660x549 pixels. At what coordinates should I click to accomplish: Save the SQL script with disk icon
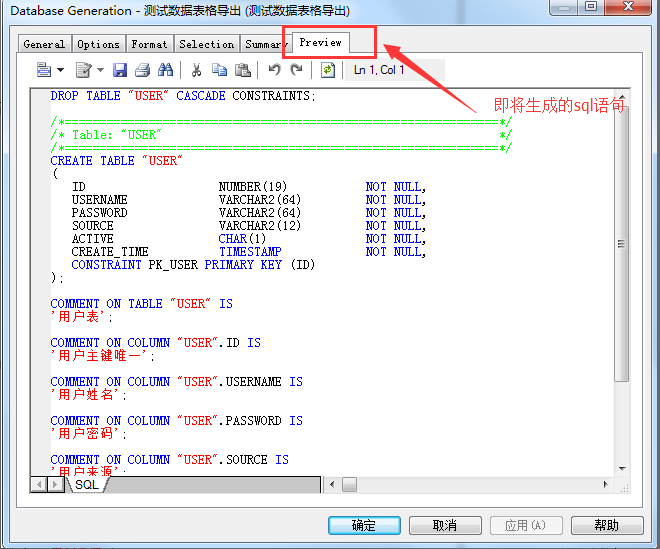coord(120,70)
